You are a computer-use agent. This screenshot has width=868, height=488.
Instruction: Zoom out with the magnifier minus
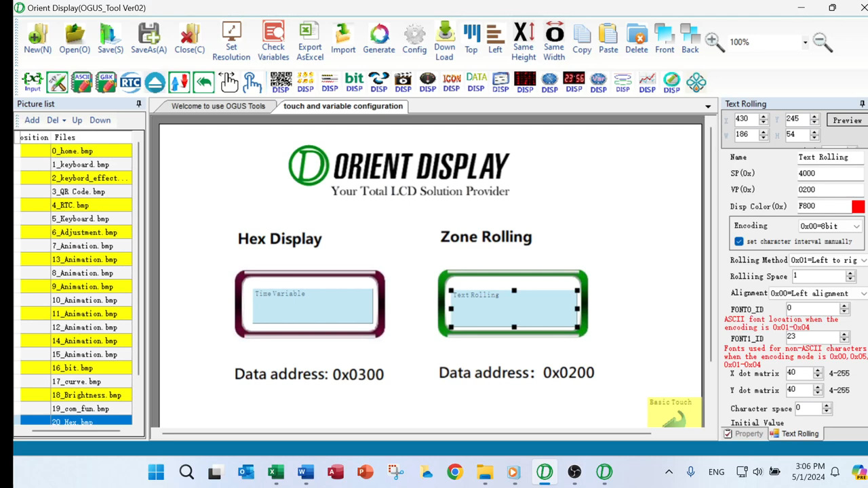pos(823,42)
